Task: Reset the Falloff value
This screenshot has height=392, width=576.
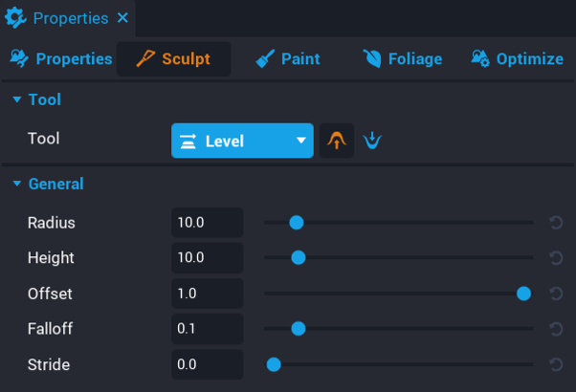Action: coord(556,329)
